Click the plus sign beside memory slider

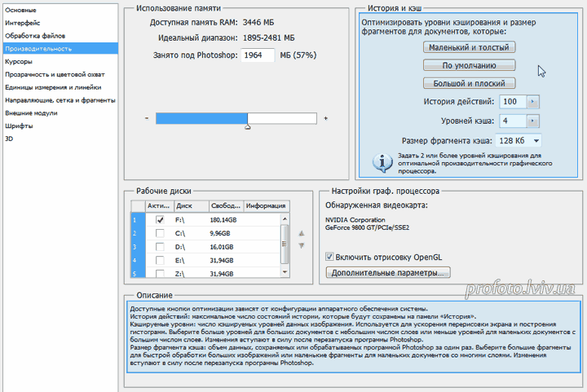(325, 118)
